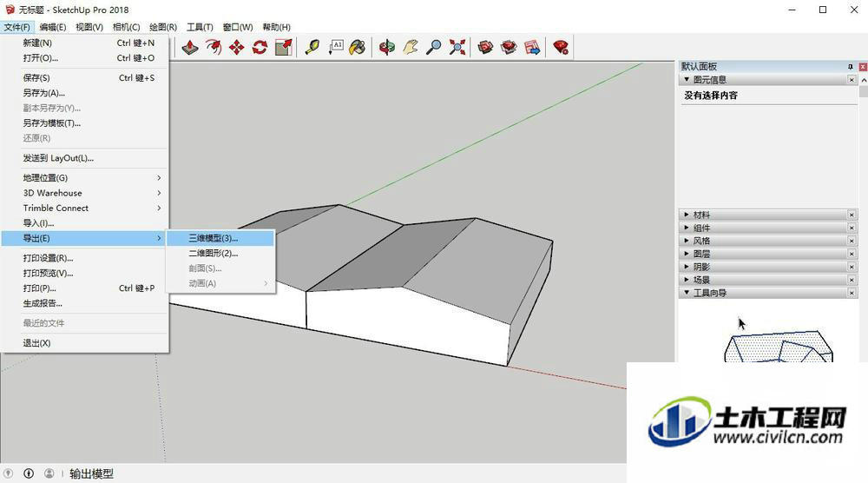Screen dimensions: 868x483
Task: Close the default tray with red X
Action: (x=863, y=67)
